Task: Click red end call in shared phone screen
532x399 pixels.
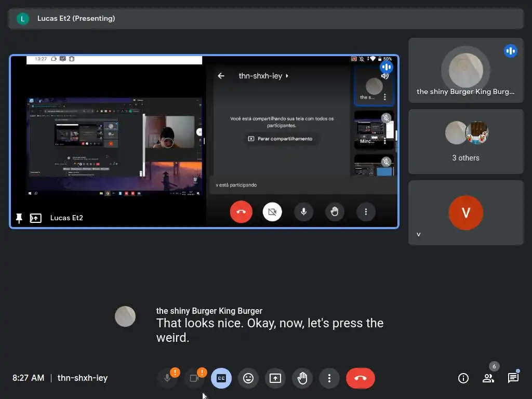Action: click(241, 212)
